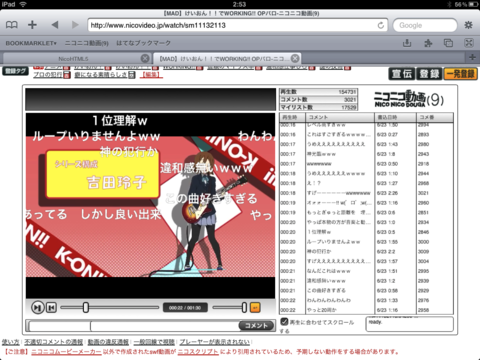480x360 pixels.
Task: Open プレーヤーが表示されない link
Action: tap(214, 342)
